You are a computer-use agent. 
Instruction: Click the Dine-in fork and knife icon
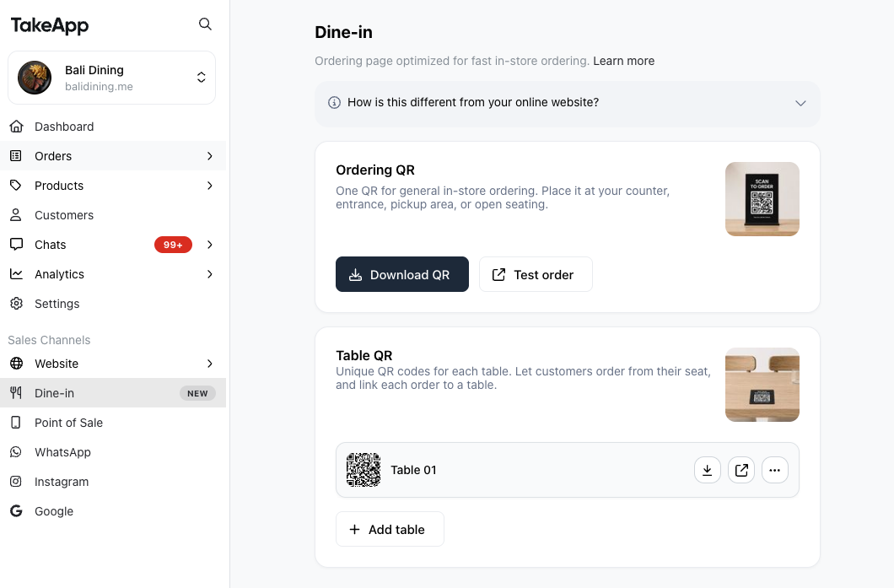tap(16, 393)
